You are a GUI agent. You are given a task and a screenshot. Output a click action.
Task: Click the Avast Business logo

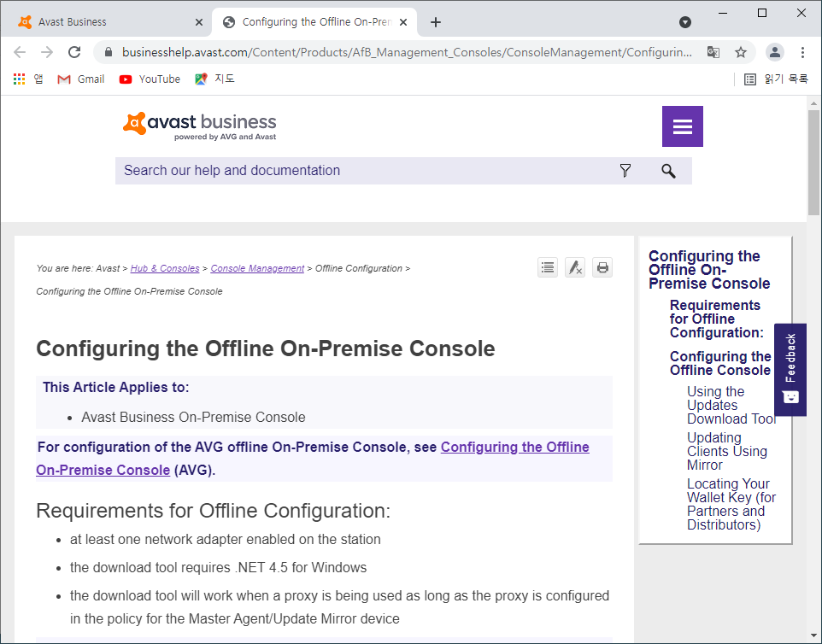coord(199,126)
